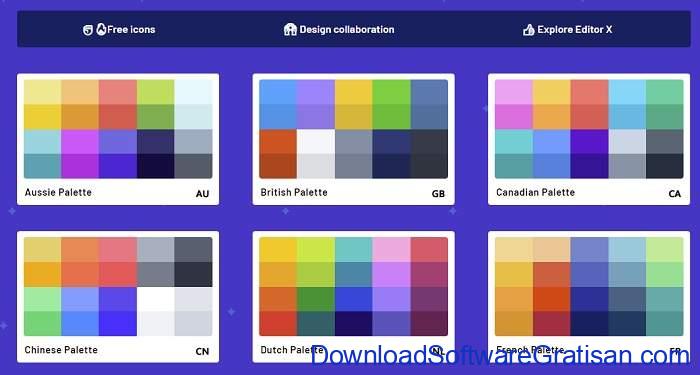Pick the yellow top-left swatch in Dutch Palette
The height and width of the screenshot is (375, 700).
coord(278,250)
